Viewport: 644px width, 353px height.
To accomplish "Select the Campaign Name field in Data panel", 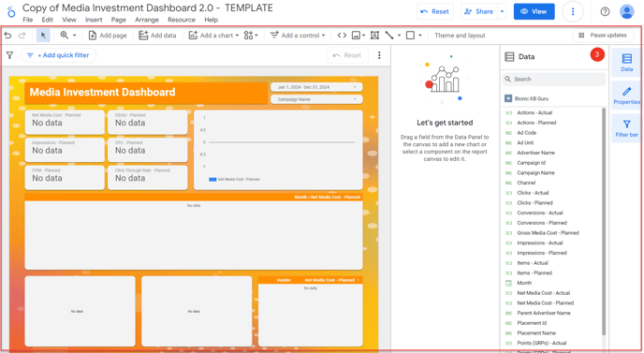I will point(535,172).
